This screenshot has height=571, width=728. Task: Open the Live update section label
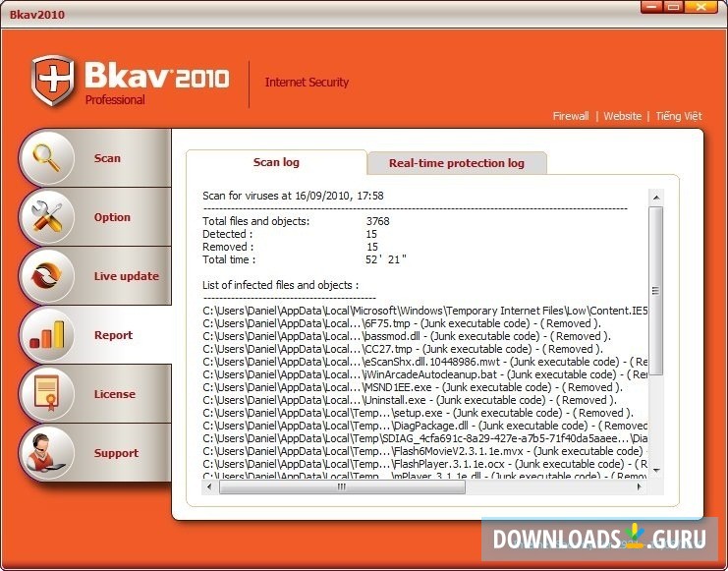(x=127, y=276)
